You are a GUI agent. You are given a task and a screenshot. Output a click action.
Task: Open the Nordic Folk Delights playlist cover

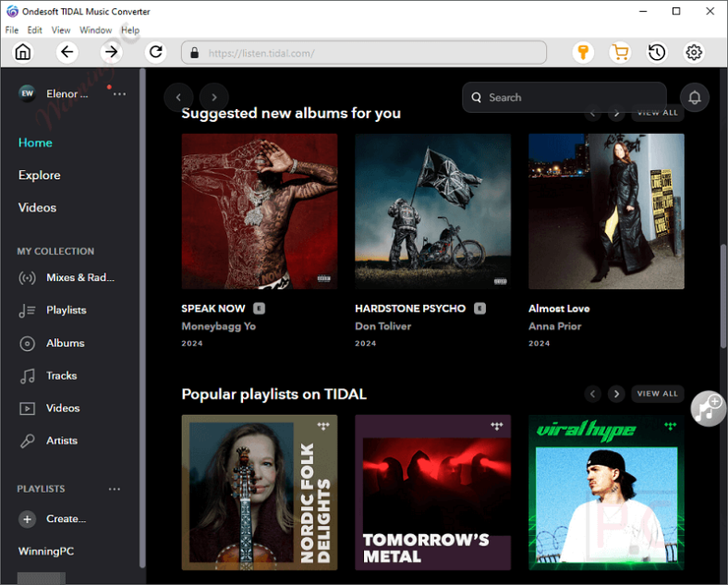[x=260, y=493]
